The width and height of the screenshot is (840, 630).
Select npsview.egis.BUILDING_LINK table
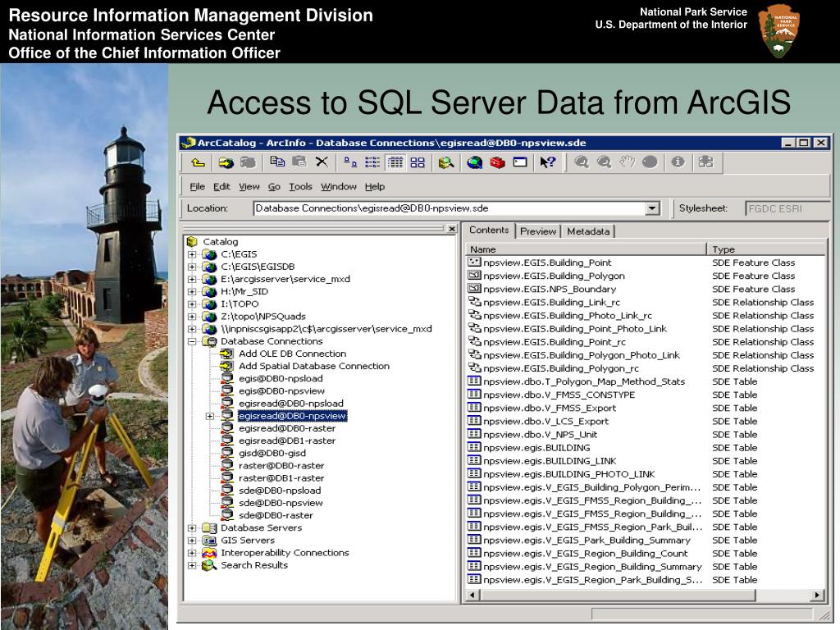[x=550, y=461]
